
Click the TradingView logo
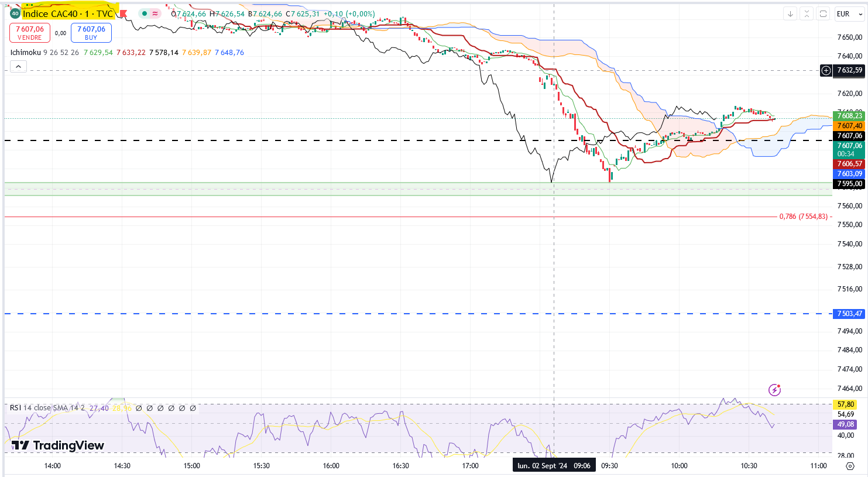[x=59, y=445]
